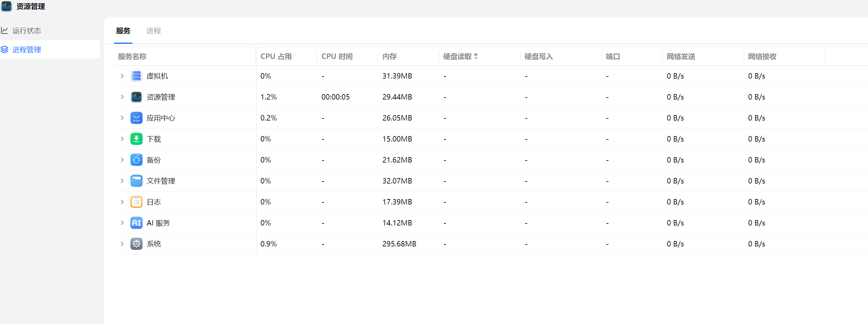Switch to the 服务 tab

click(x=123, y=31)
